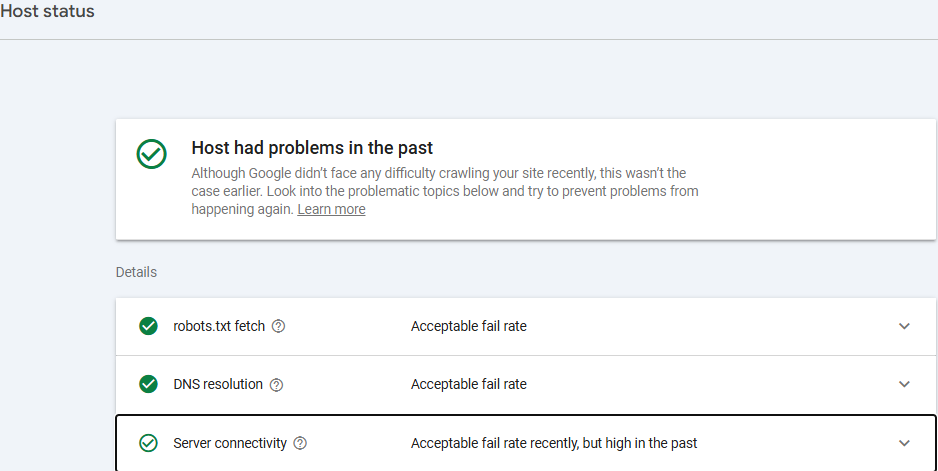Click the large green checkmark in summary card
The height and width of the screenshot is (471, 938).
tap(151, 153)
